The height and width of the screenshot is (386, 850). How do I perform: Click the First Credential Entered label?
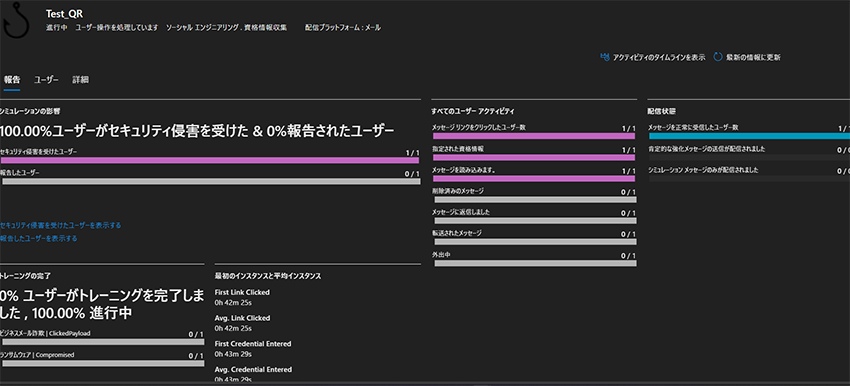pos(253,344)
